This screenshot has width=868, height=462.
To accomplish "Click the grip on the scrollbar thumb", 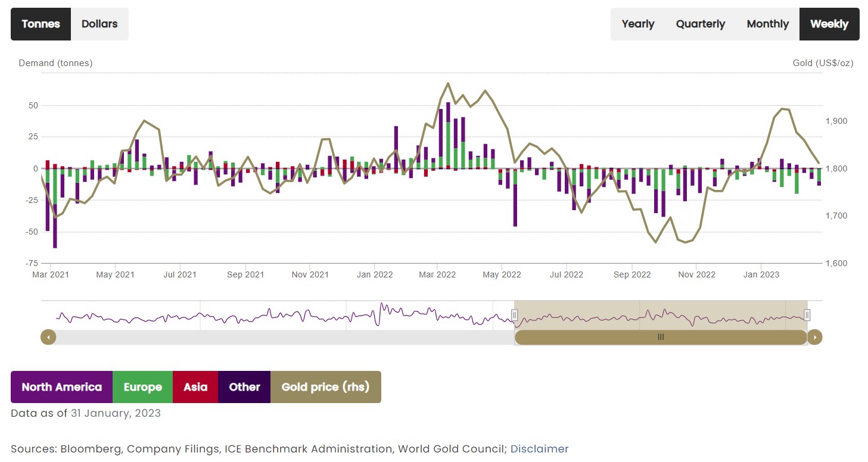I will click(660, 337).
